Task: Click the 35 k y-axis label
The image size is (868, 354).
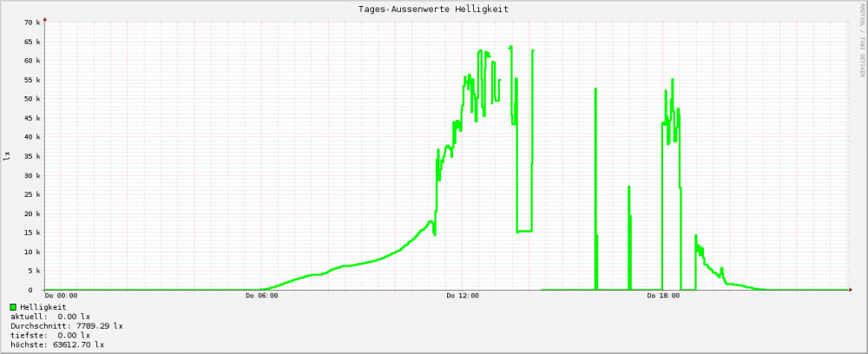Action: pyautogui.click(x=32, y=156)
